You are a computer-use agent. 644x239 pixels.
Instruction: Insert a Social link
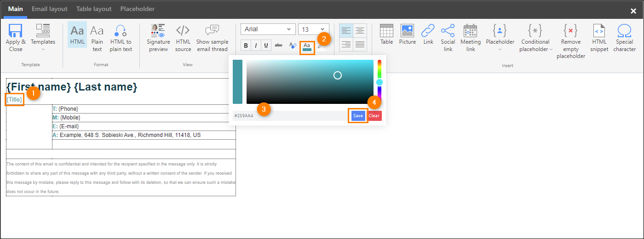[x=448, y=38]
